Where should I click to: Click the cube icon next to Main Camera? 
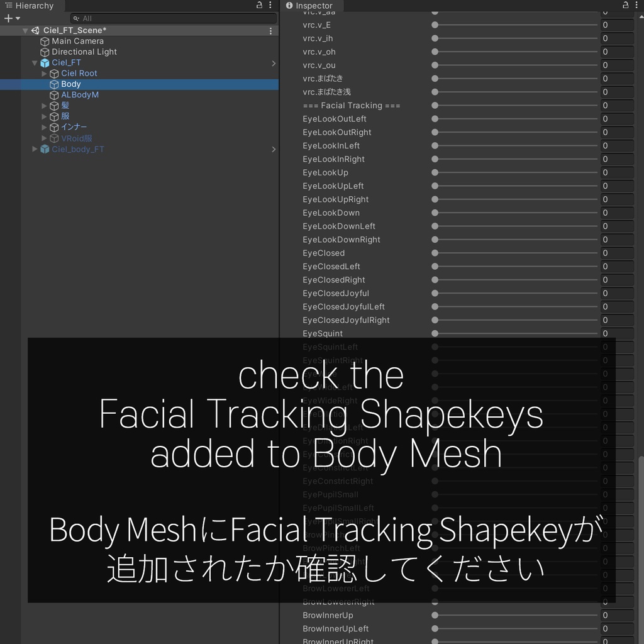click(x=45, y=41)
